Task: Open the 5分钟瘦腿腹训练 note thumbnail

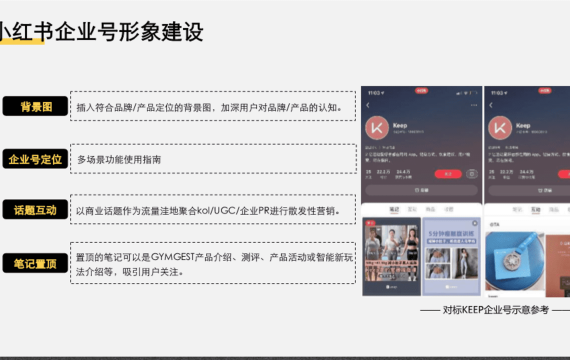Action: click(451, 256)
